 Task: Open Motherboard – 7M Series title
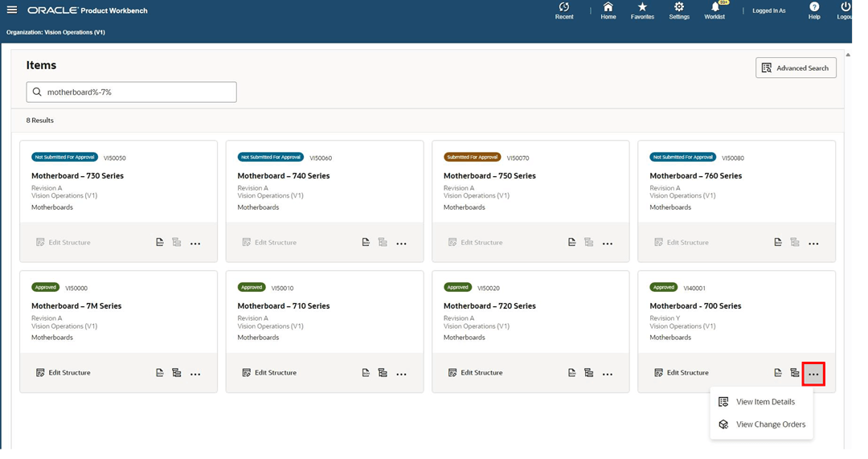(76, 305)
